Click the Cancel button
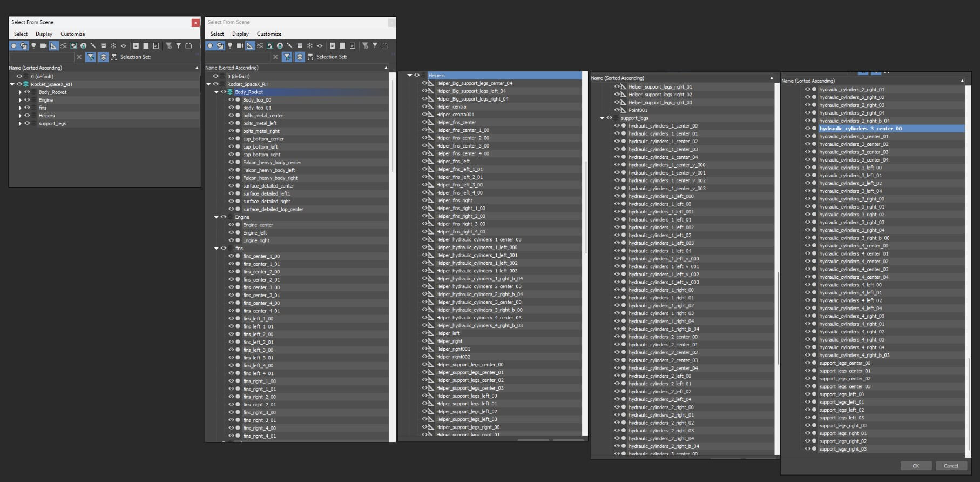Image resolution: width=980 pixels, height=482 pixels. click(950, 466)
